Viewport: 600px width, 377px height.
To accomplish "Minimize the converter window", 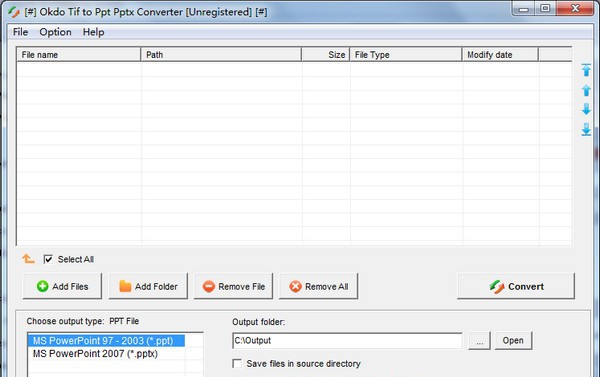I will click(x=523, y=8).
